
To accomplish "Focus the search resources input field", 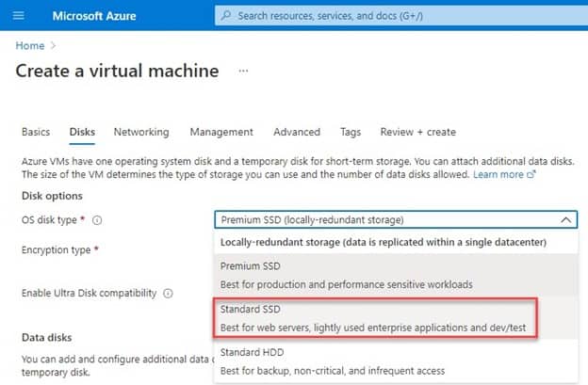I will [396, 16].
